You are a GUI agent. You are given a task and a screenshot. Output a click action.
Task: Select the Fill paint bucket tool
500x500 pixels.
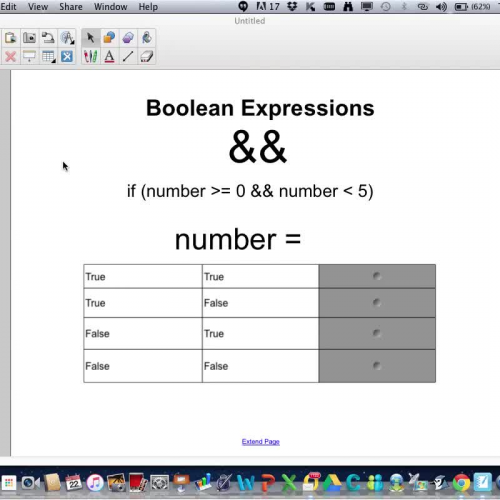(147, 38)
